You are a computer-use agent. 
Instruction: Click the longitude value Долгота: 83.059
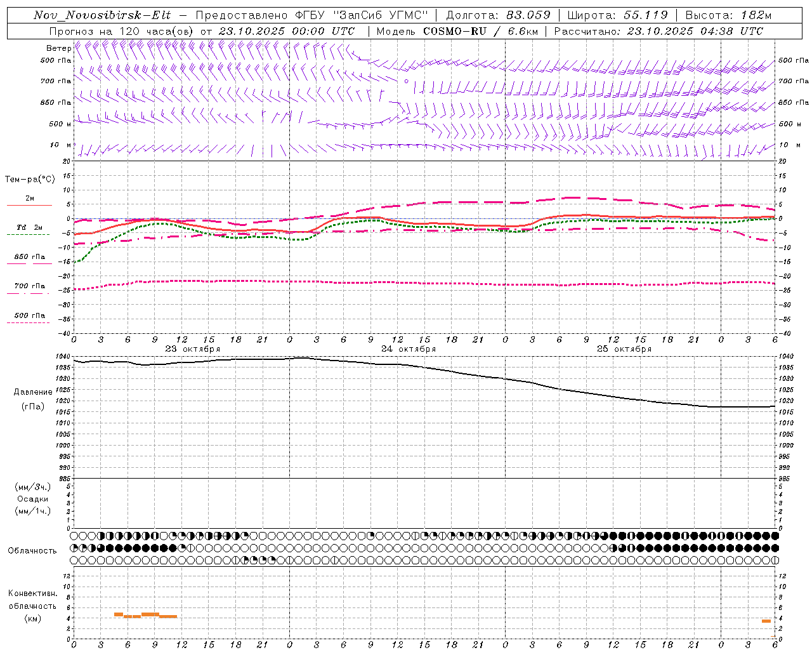[499, 15]
